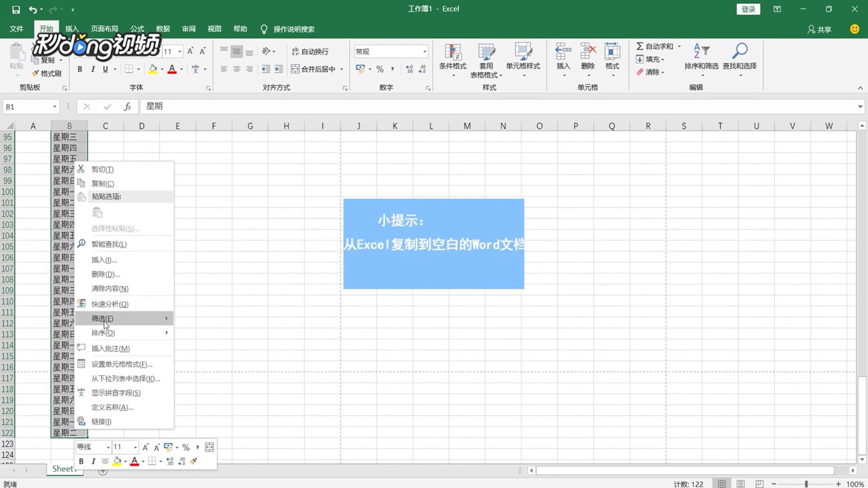Toggle Bold in the ribbon font group
The image size is (868, 488).
[x=80, y=69]
